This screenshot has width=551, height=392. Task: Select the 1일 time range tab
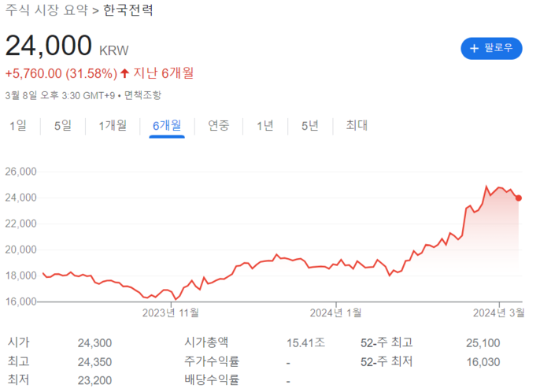tap(18, 125)
